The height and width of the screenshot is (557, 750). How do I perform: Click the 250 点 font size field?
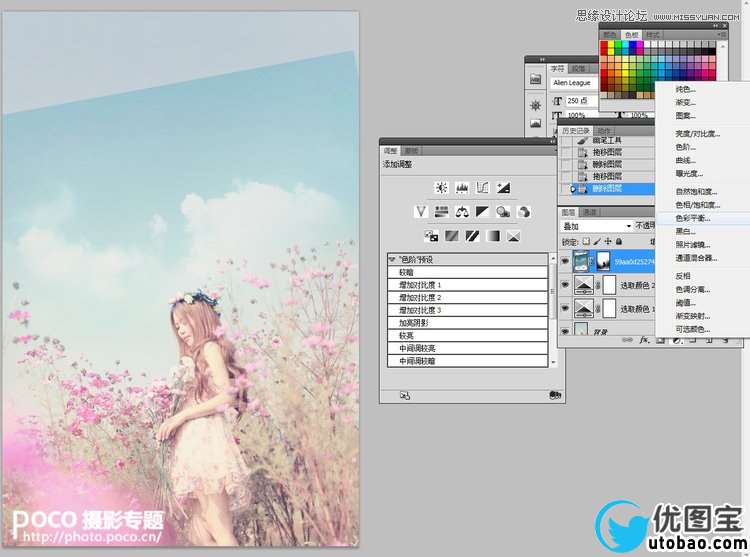578,101
